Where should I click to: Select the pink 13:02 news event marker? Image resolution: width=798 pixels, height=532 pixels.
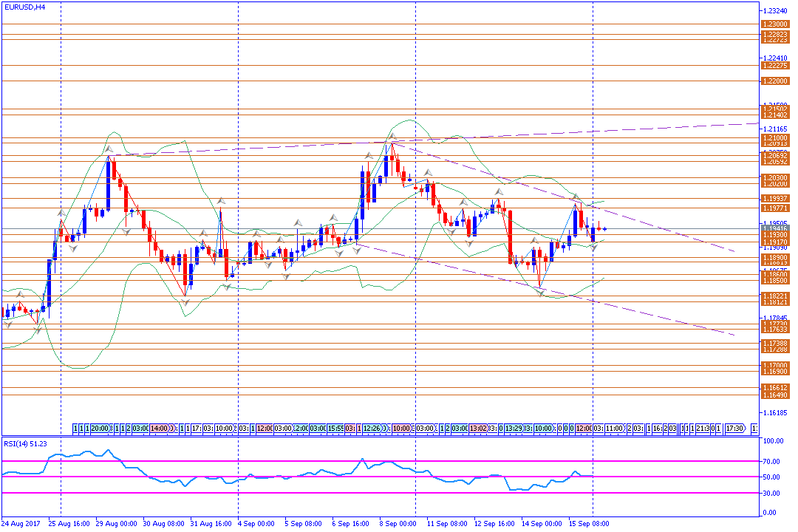pos(478,429)
